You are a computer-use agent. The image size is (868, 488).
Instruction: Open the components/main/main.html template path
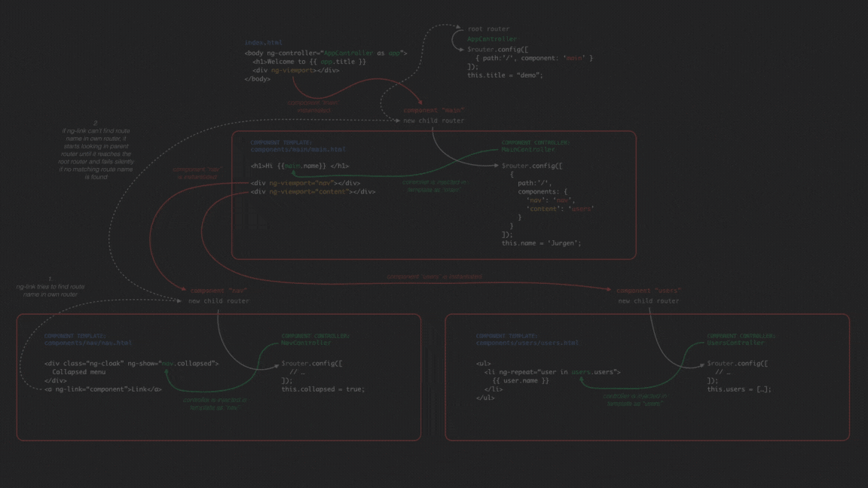click(297, 148)
